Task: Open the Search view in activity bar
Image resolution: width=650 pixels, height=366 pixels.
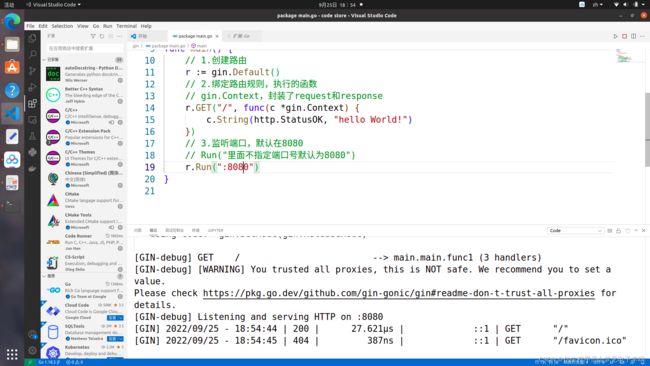Action: pos(32,54)
